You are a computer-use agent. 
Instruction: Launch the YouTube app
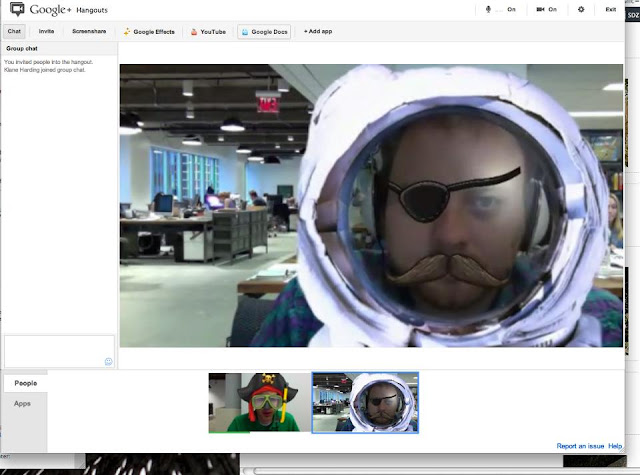[x=208, y=32]
